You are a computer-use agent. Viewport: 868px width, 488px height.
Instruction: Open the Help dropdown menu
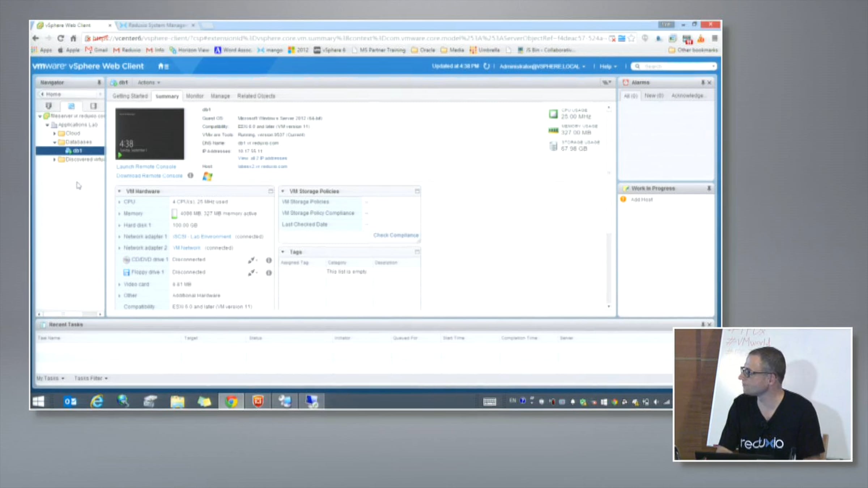point(608,67)
